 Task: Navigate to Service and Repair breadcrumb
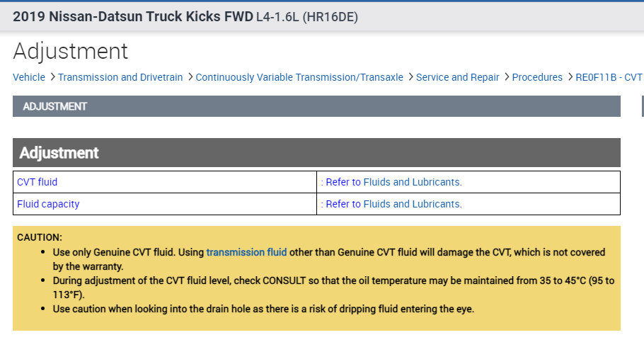pos(457,77)
